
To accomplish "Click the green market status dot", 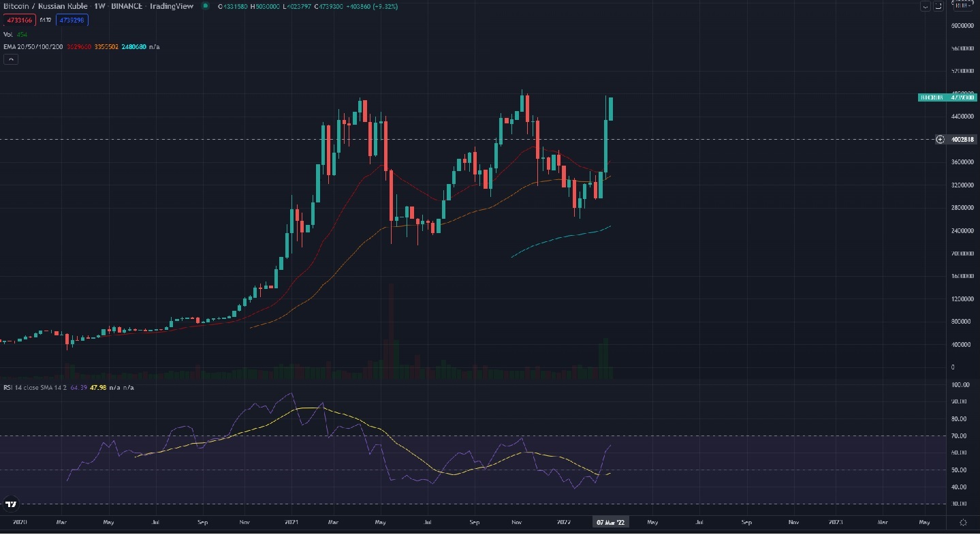I will point(206,6).
